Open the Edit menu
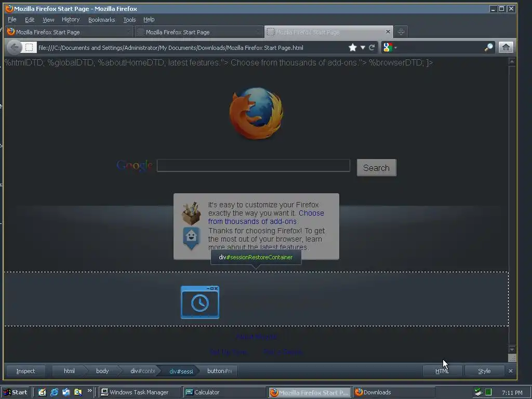This screenshot has height=399, width=532. (30, 20)
